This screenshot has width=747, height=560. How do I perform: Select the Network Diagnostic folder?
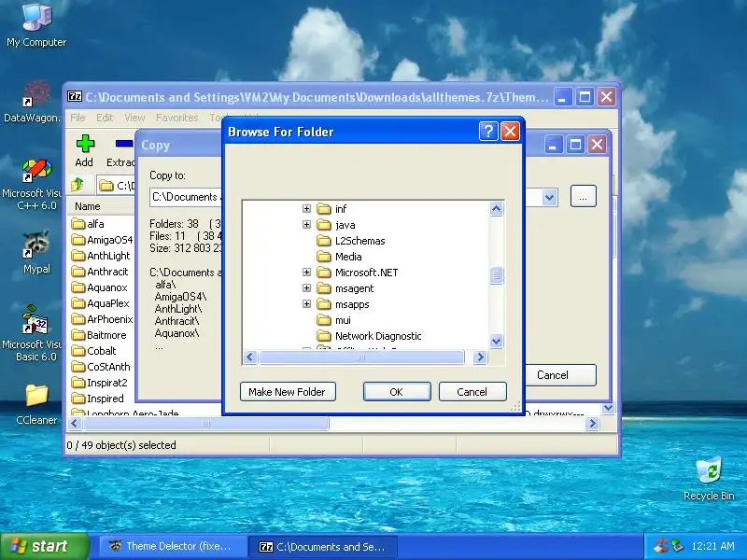[x=370, y=336]
